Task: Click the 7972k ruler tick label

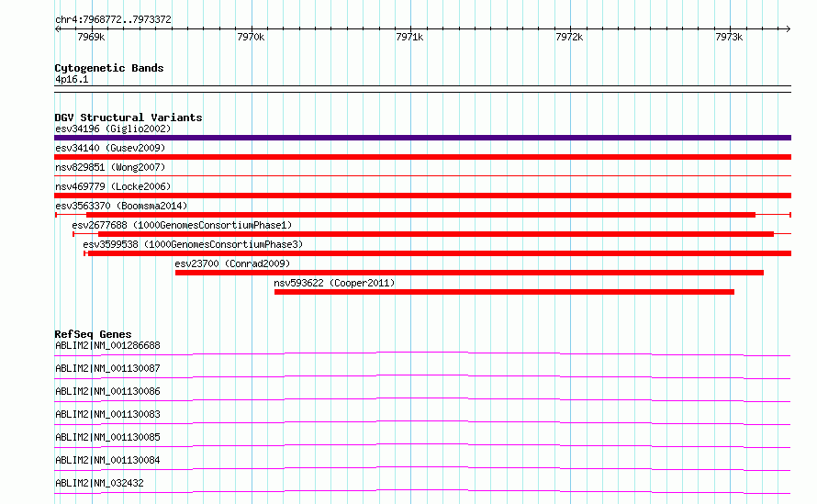Action: click(569, 37)
